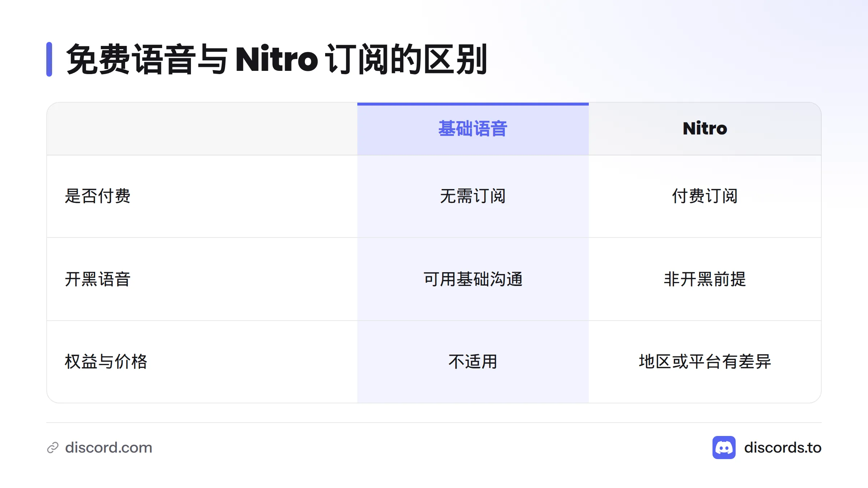Image resolution: width=868 pixels, height=488 pixels.
Task: Click the row label 权益与价格
Action: pos(106,361)
